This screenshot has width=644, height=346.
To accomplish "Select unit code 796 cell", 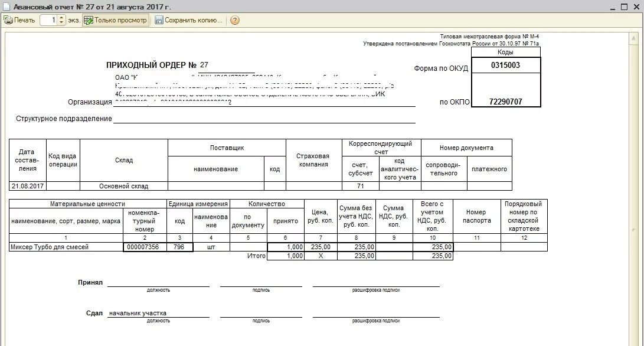I will coord(179,247).
